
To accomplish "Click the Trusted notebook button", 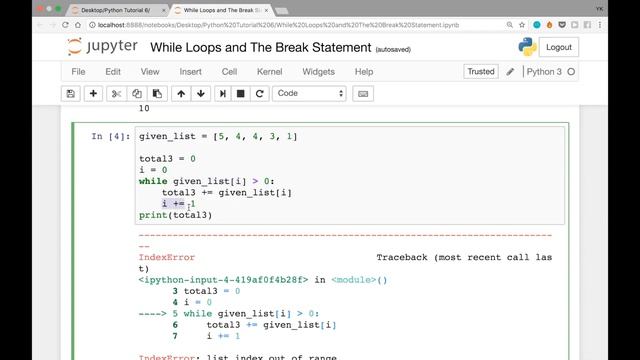I will (x=481, y=71).
